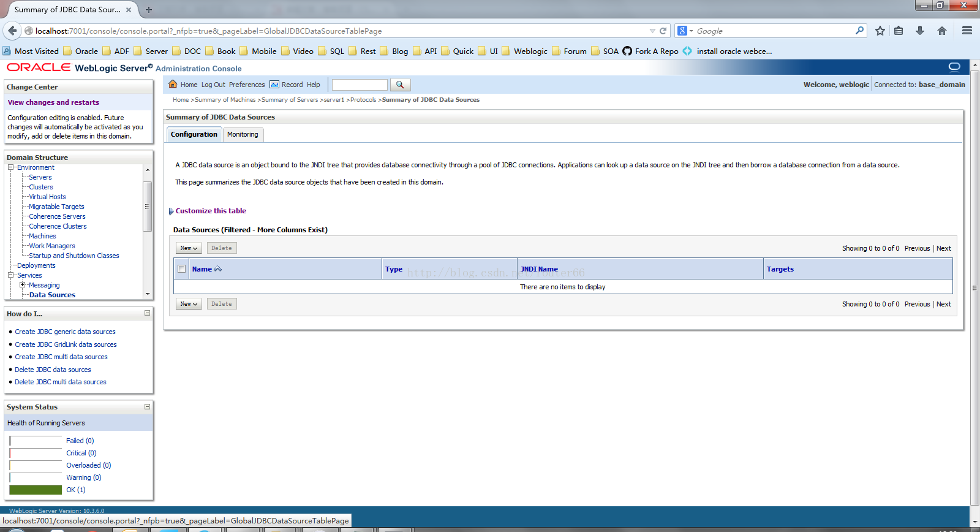Click the Record icon in the console toolbar
The image size is (980, 532).
[x=274, y=85]
